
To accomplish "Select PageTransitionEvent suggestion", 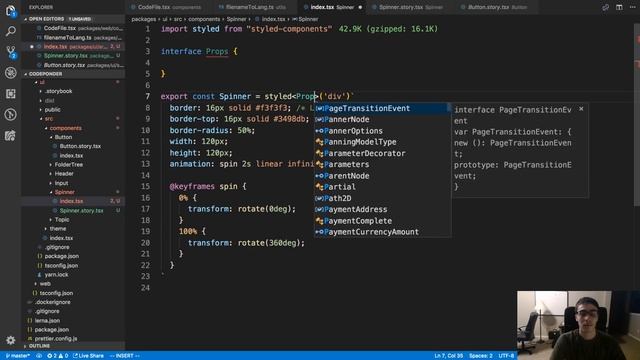I will pos(382,108).
